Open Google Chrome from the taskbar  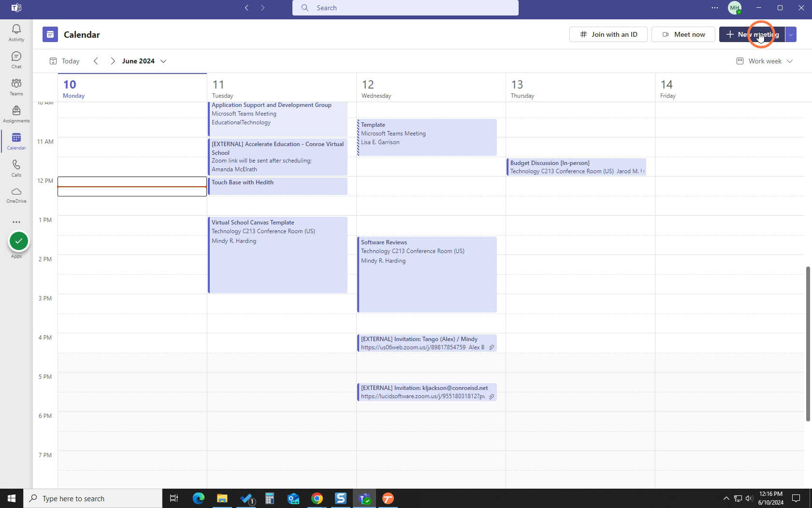(317, 498)
